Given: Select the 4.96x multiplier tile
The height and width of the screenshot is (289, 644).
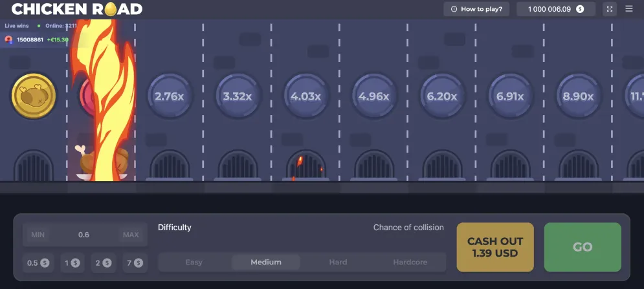Looking at the screenshot, I should coord(373,96).
